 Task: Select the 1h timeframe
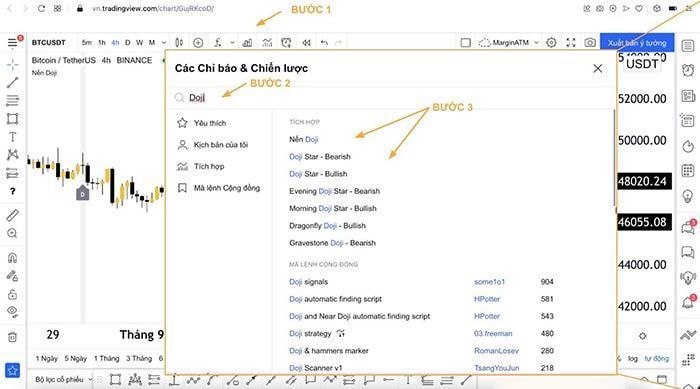point(102,42)
